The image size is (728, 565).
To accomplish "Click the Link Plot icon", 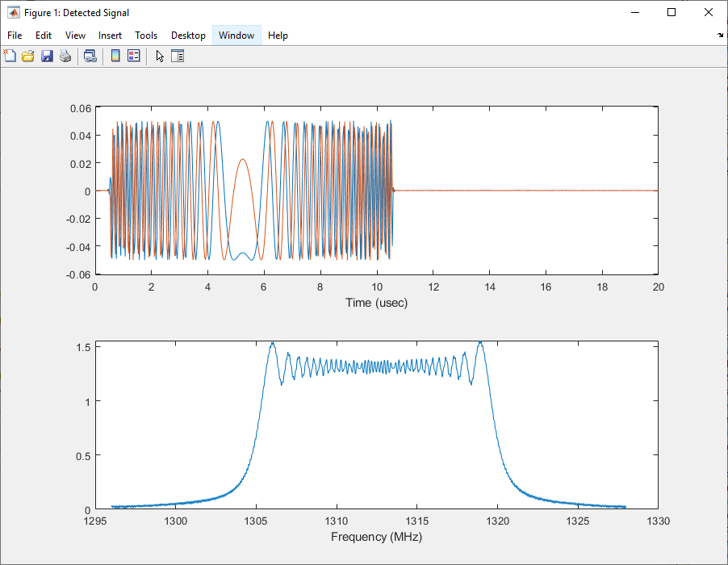I will 90,56.
